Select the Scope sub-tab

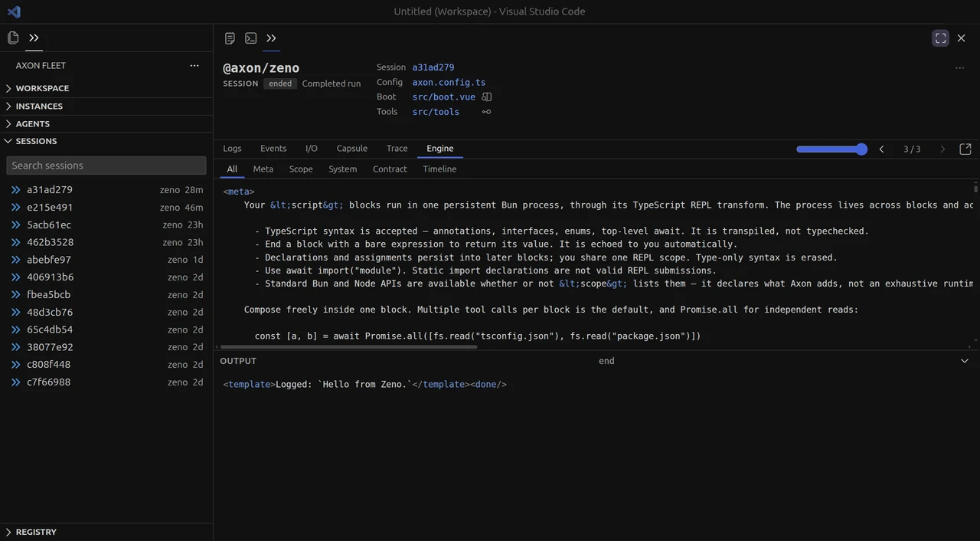click(x=301, y=169)
